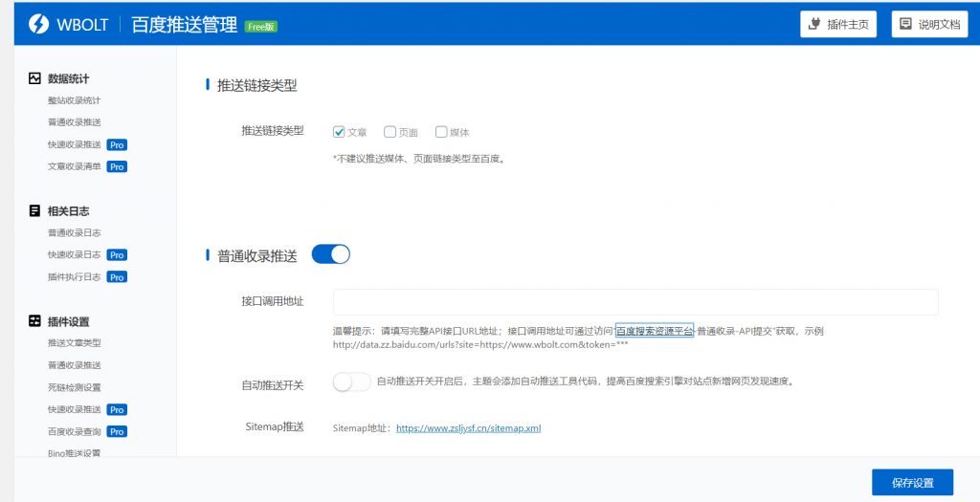Open 普通收录推送 under 数据统计
The height and width of the screenshot is (502, 980).
click(x=74, y=122)
